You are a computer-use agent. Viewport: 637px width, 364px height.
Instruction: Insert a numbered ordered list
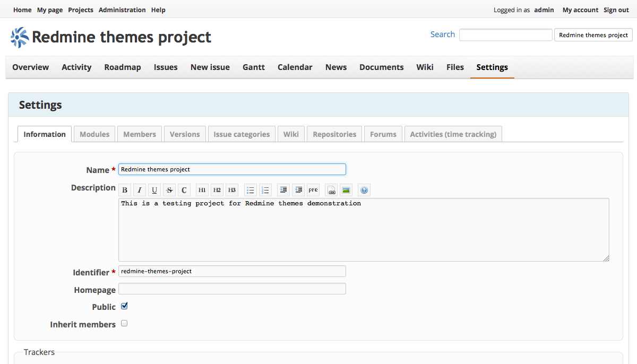(x=265, y=190)
